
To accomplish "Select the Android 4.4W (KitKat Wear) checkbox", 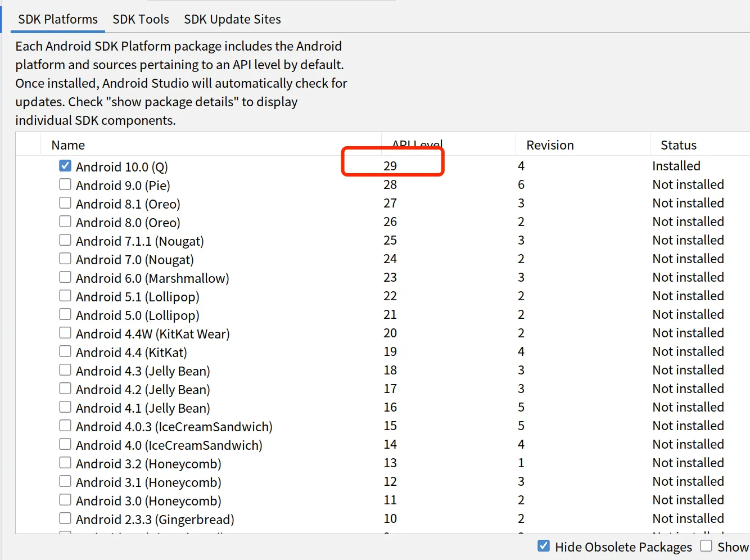I will coord(65,333).
